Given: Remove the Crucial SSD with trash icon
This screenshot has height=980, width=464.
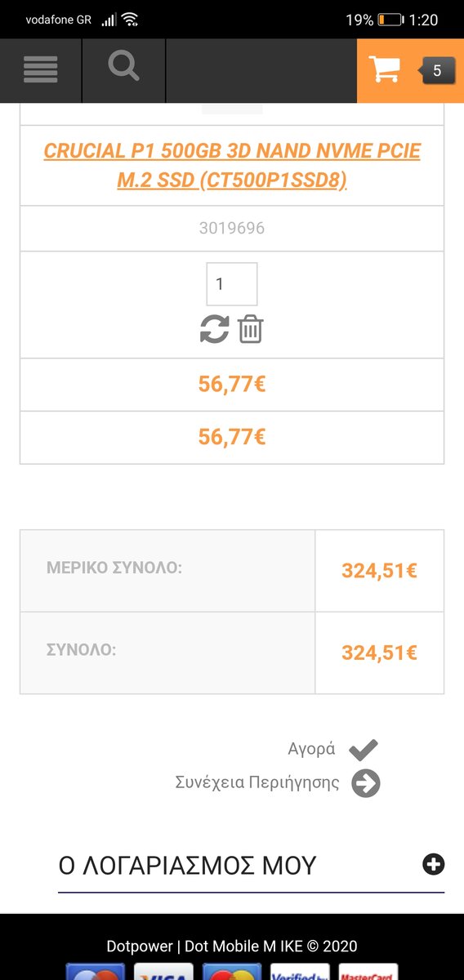Looking at the screenshot, I should (x=250, y=329).
